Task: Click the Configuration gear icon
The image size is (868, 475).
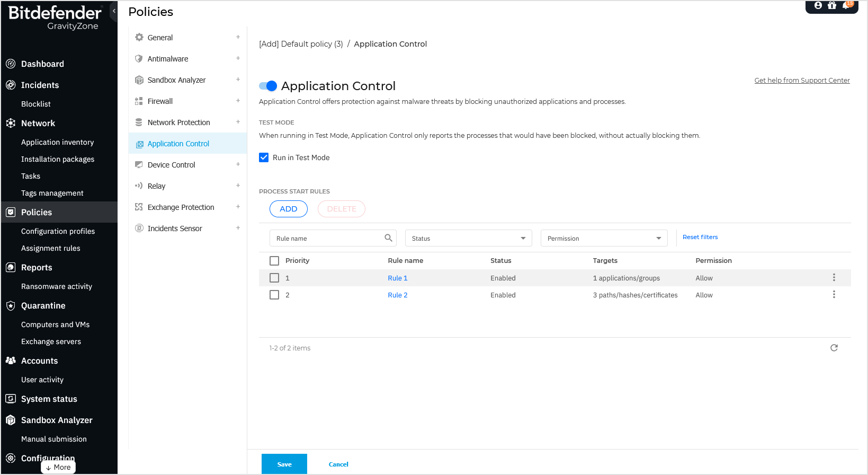Action: [x=11, y=458]
